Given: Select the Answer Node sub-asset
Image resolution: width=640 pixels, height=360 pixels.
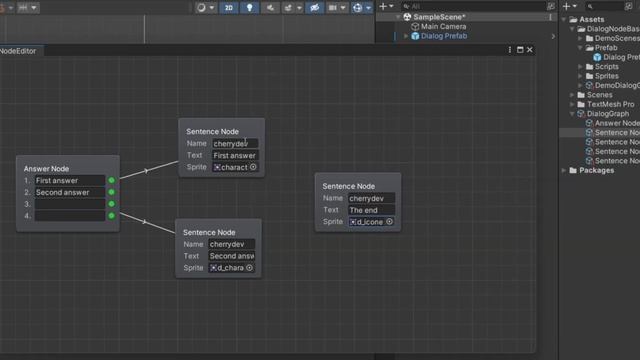Looking at the screenshot, I should pyautogui.click(x=617, y=123).
